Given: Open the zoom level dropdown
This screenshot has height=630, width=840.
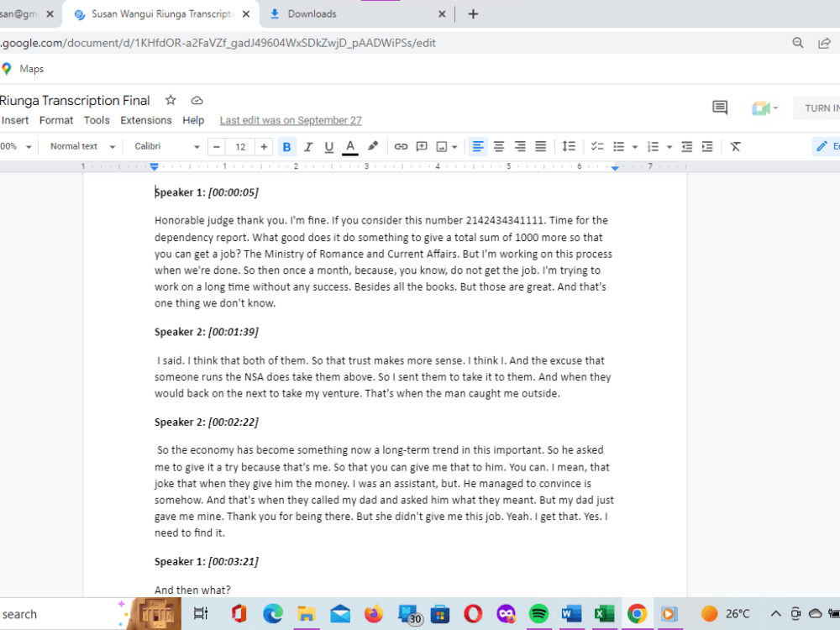Looking at the screenshot, I should tap(15, 146).
